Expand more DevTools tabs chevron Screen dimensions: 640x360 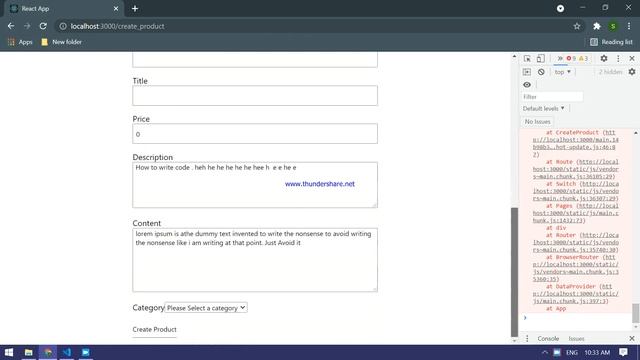pyautogui.click(x=560, y=59)
